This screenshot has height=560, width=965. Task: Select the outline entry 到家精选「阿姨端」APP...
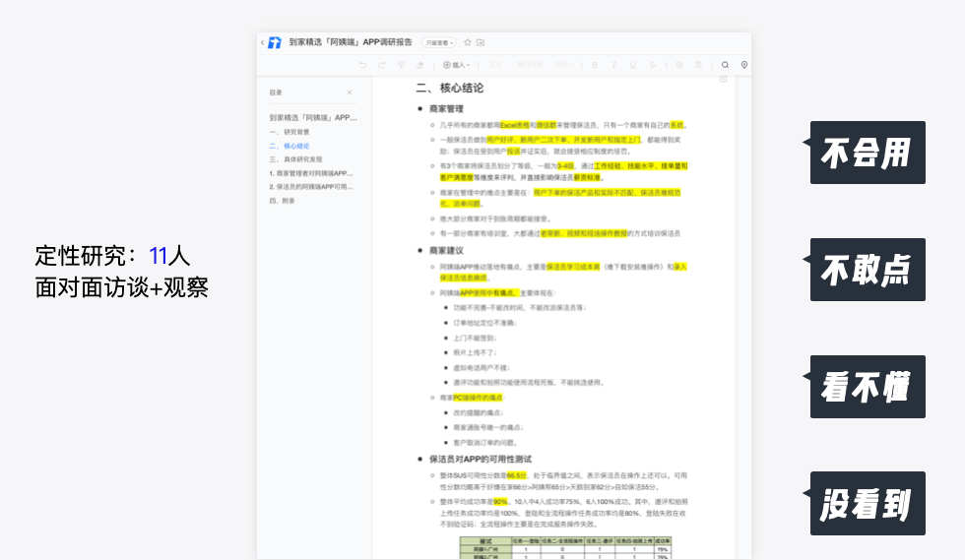click(x=313, y=117)
